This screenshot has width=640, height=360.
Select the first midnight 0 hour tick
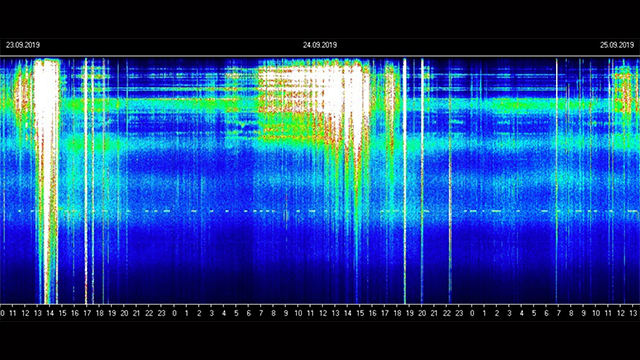[x=174, y=313]
